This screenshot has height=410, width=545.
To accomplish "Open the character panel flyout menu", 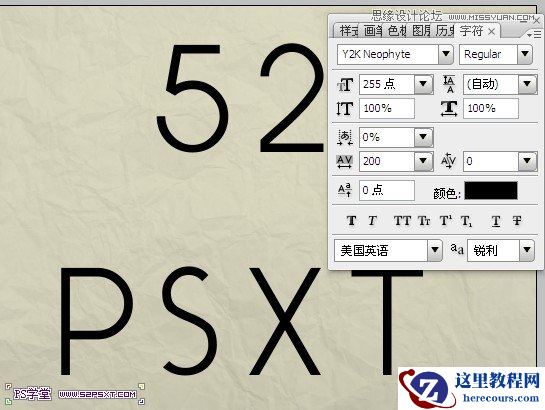I will click(x=534, y=34).
